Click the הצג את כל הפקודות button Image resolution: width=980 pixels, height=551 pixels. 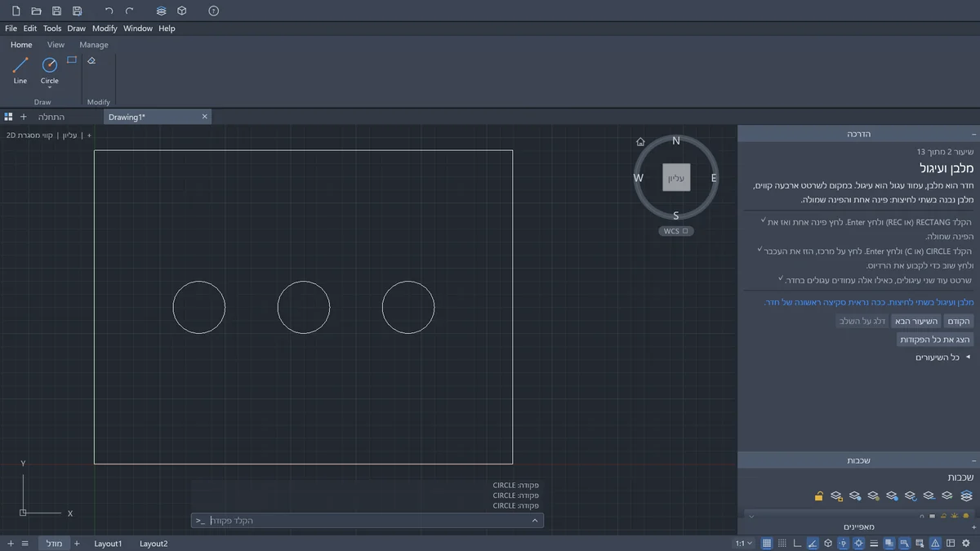(x=935, y=340)
